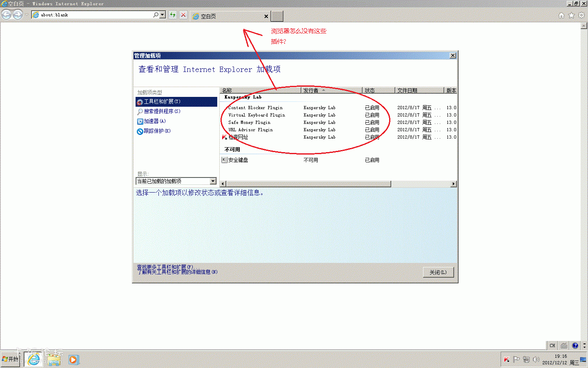588x368 pixels.
Task: Select the Virtual Keyboard Plugin row
Action: (x=339, y=115)
